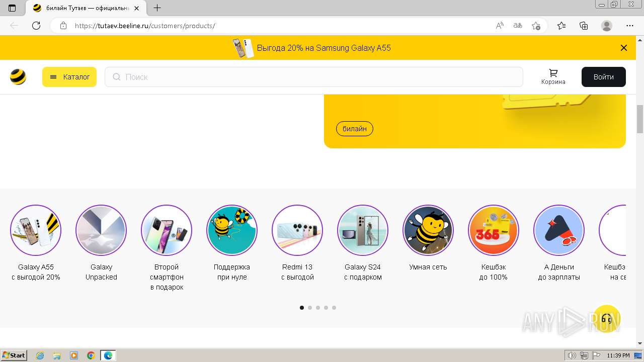The width and height of the screenshot is (644, 362).
Task: Open Edge Settings and more menu
Action: pos(630,26)
